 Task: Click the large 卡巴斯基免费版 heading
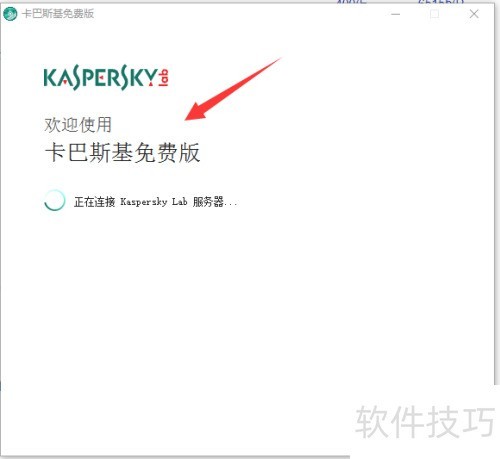pyautogui.click(x=122, y=153)
